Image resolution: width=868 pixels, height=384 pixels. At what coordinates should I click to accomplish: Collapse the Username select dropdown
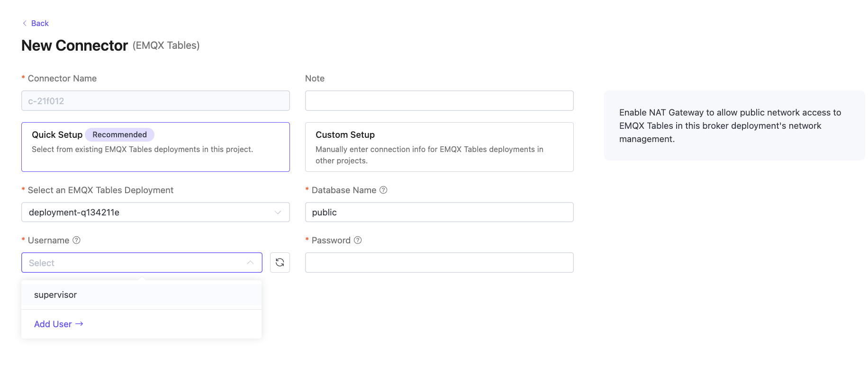coord(142,263)
